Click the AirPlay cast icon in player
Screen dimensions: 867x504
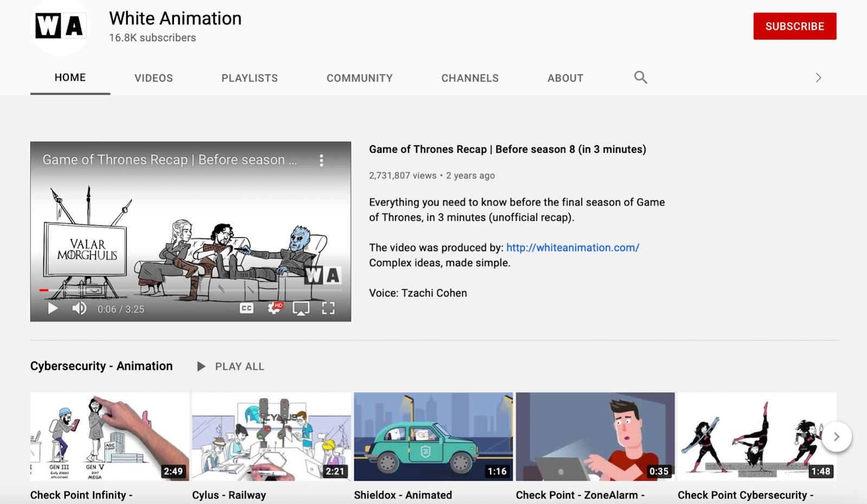301,308
